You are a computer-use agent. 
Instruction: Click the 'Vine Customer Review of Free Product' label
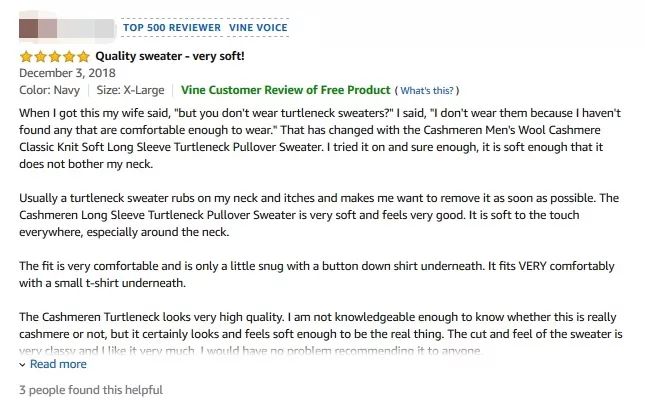[285, 90]
